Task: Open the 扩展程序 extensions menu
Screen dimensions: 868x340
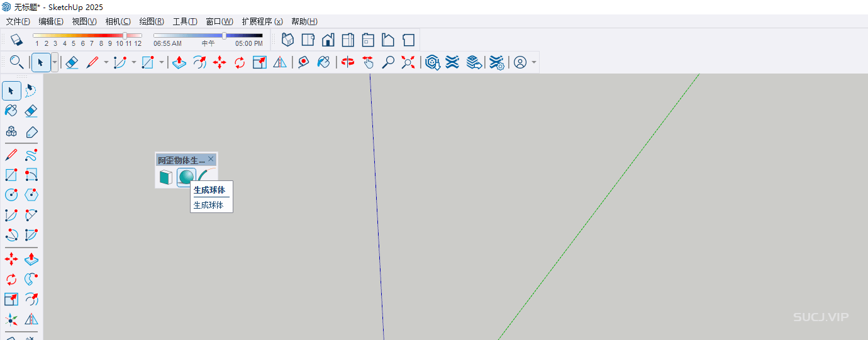Action: (x=262, y=21)
